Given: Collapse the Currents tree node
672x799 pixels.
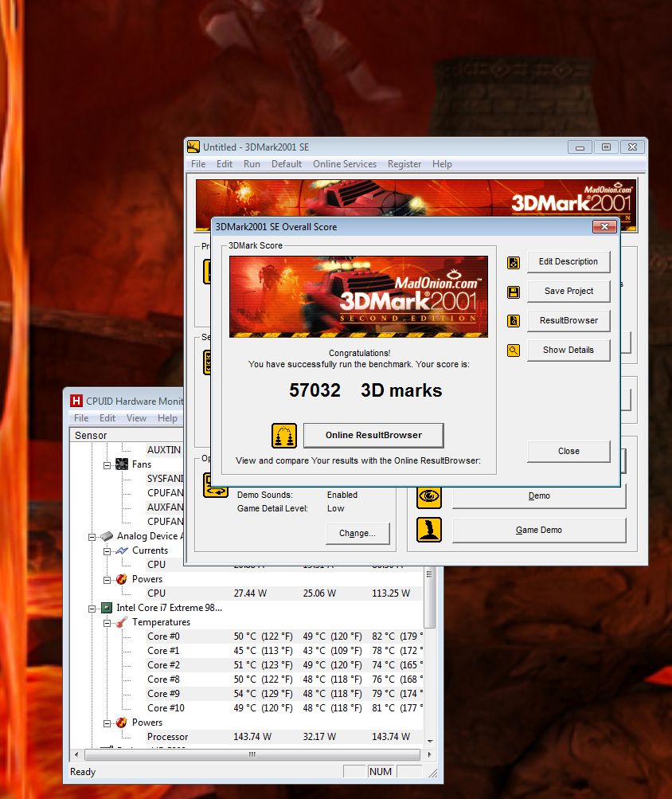Looking at the screenshot, I should click(107, 550).
